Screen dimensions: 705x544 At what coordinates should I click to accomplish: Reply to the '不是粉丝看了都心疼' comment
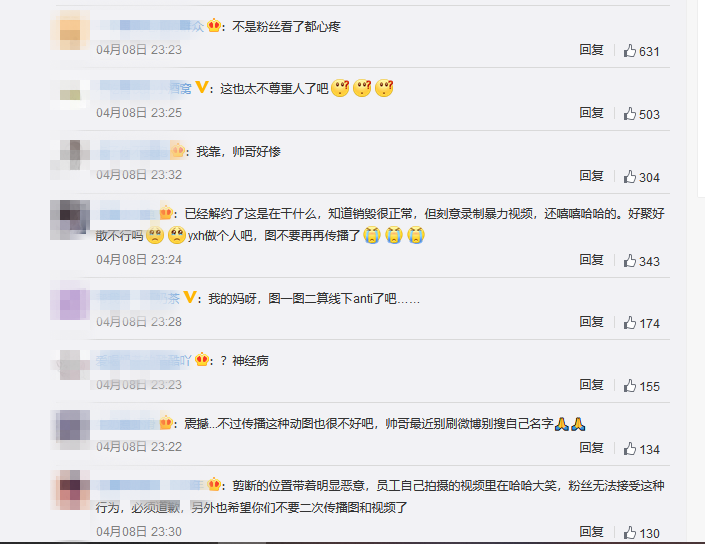point(591,50)
